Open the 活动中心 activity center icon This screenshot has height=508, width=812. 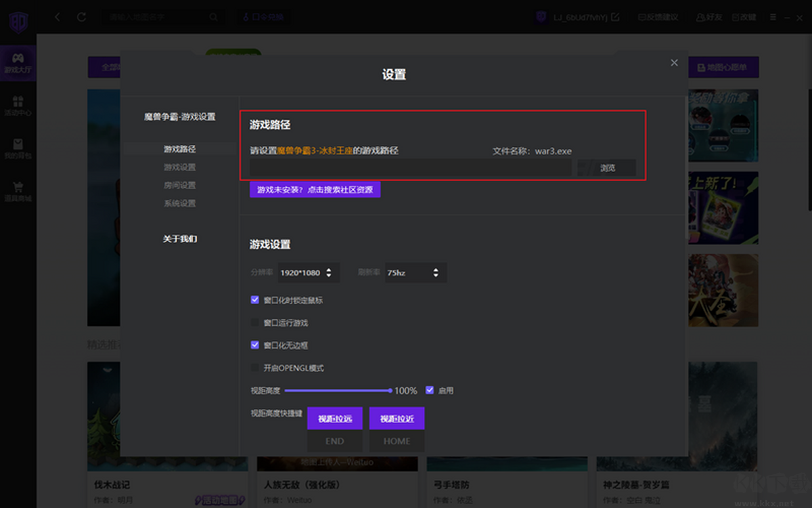click(18, 107)
